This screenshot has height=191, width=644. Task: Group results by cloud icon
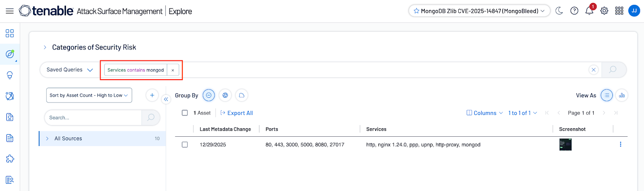pos(242,95)
